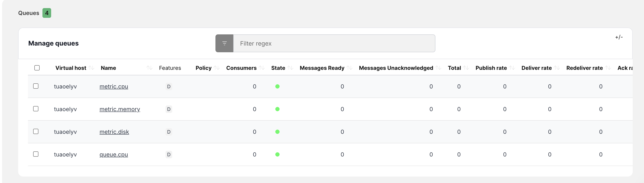
Task: Click the filter icon beside the regex field
Action: click(224, 43)
